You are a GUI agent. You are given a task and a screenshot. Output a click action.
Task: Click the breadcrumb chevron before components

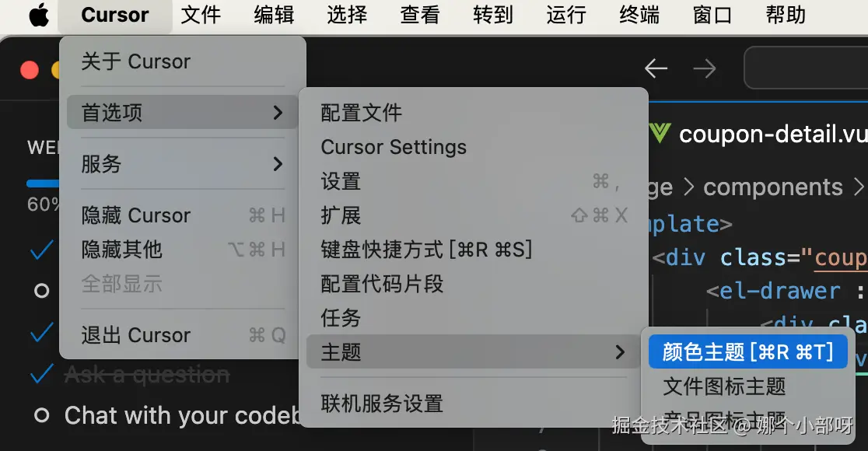688,187
